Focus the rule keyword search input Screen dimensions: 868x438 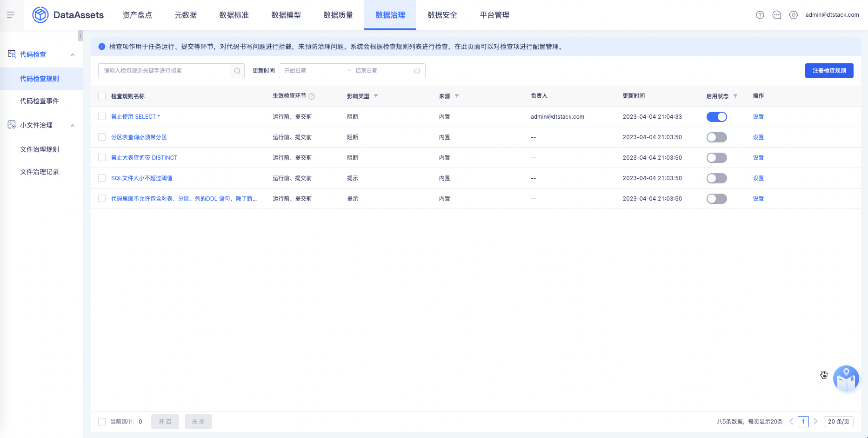164,71
